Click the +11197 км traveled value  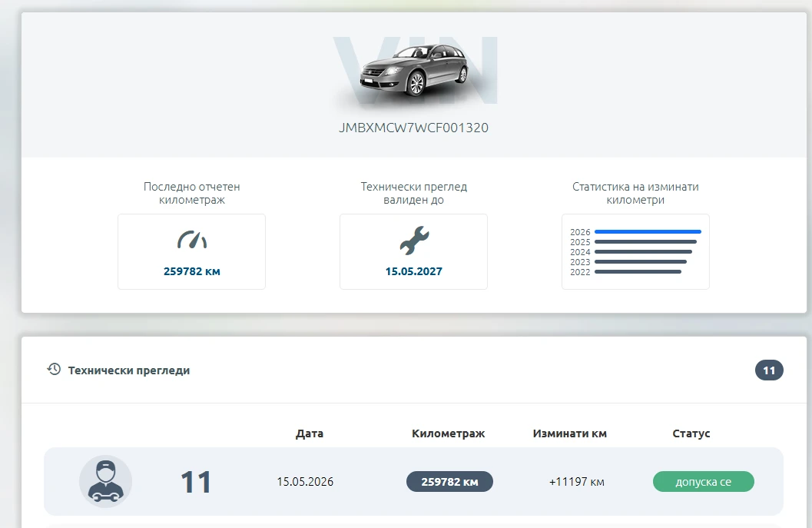[577, 482]
